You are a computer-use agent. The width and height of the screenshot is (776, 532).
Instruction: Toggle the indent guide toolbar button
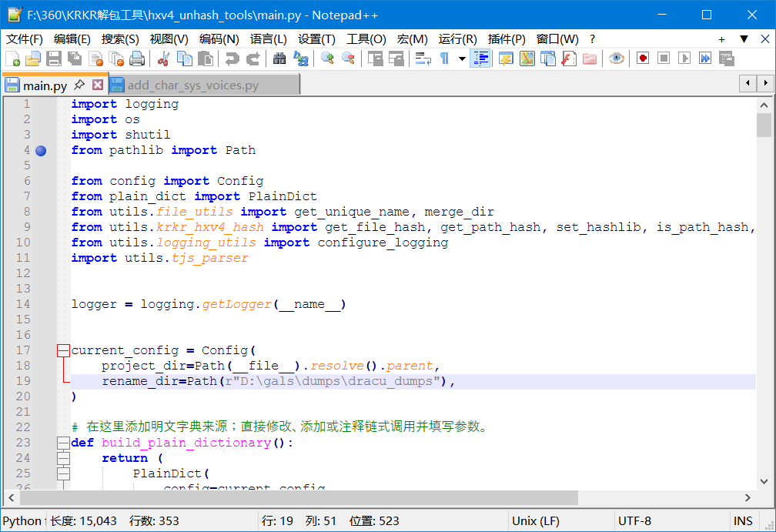click(480, 59)
